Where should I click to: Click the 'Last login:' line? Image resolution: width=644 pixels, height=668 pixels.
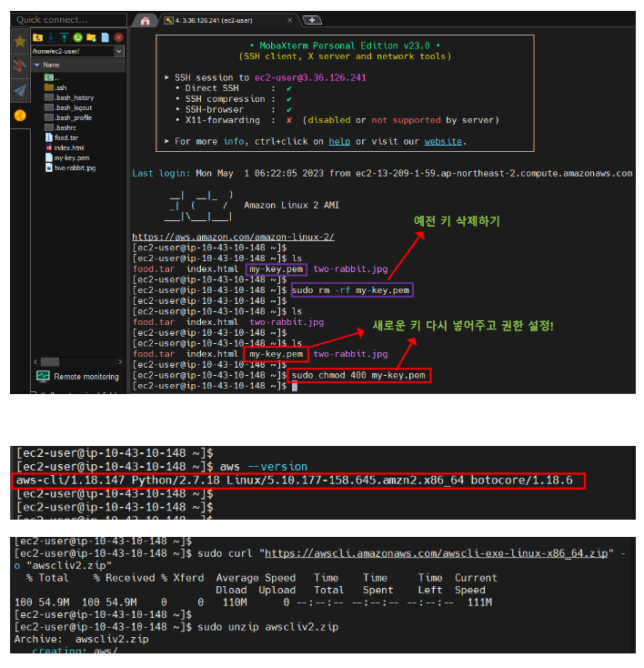(382, 174)
